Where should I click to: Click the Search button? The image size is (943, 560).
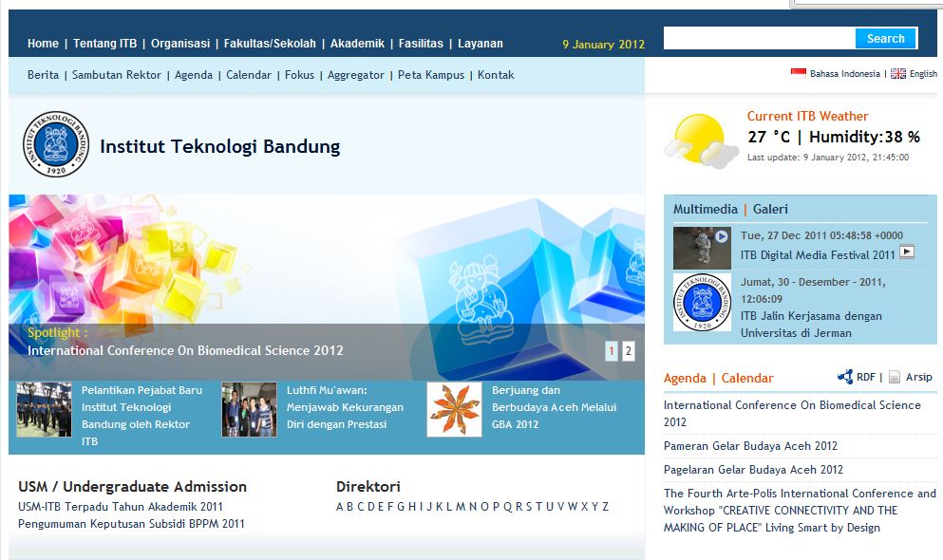(x=886, y=38)
